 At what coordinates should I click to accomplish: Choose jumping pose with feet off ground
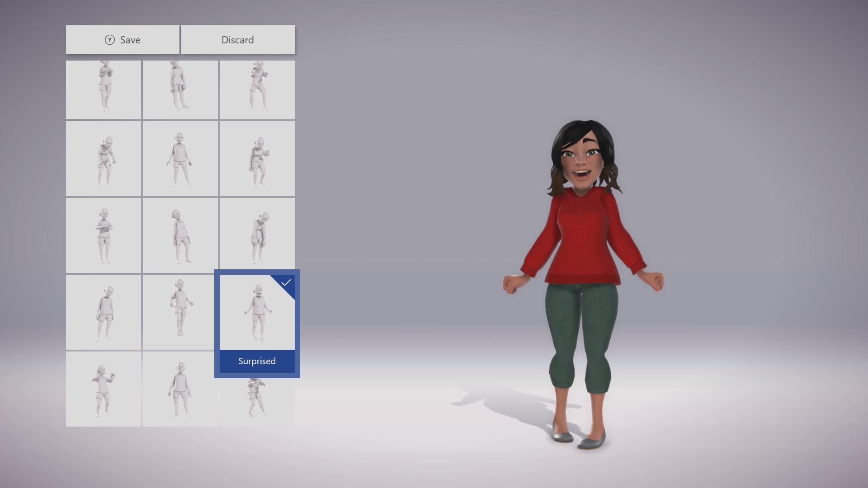tap(180, 312)
